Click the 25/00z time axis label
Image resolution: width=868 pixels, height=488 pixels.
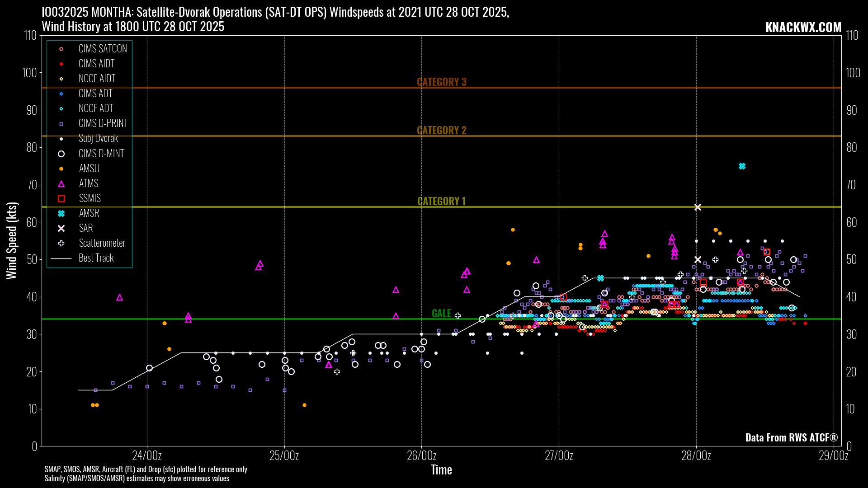point(284,455)
